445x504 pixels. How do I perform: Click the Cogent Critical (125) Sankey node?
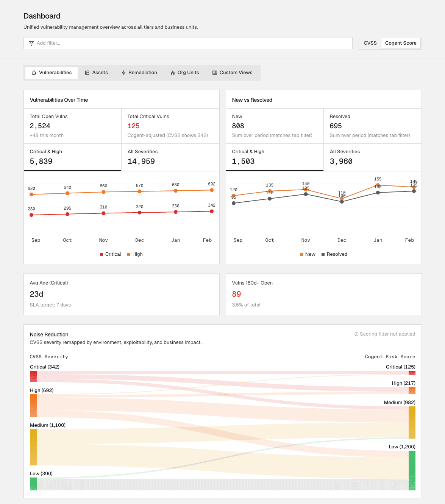(x=412, y=373)
